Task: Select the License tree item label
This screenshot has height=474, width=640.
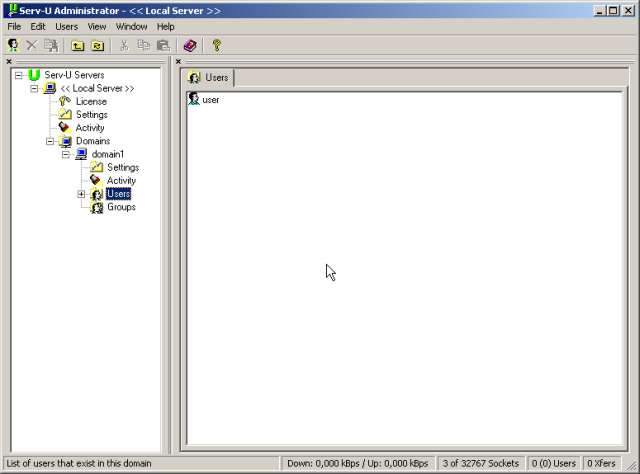Action: tap(91, 101)
